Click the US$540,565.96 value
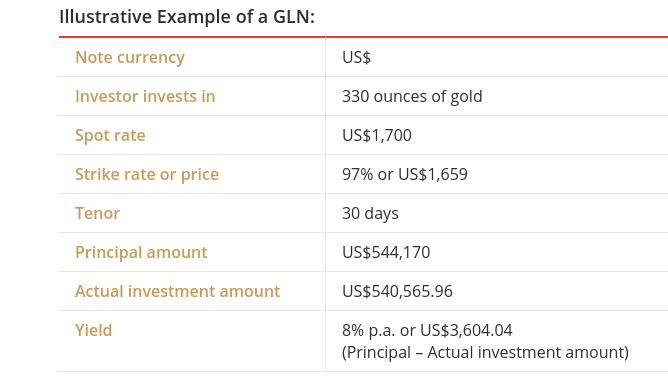Image resolution: width=668 pixels, height=378 pixels. [397, 291]
